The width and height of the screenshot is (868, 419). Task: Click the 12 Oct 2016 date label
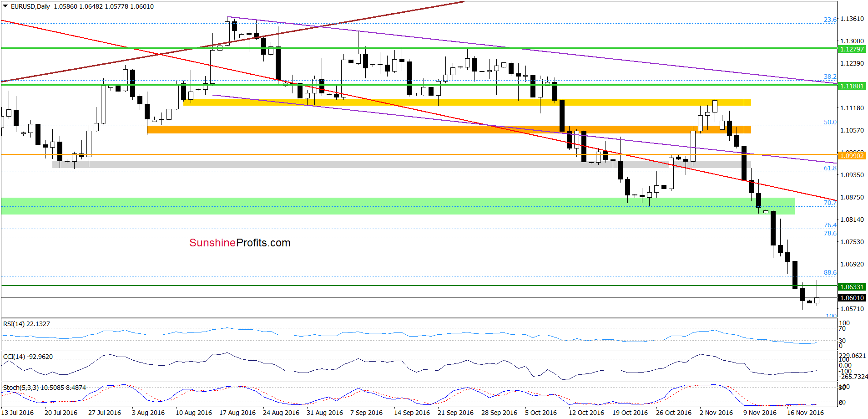pyautogui.click(x=586, y=413)
